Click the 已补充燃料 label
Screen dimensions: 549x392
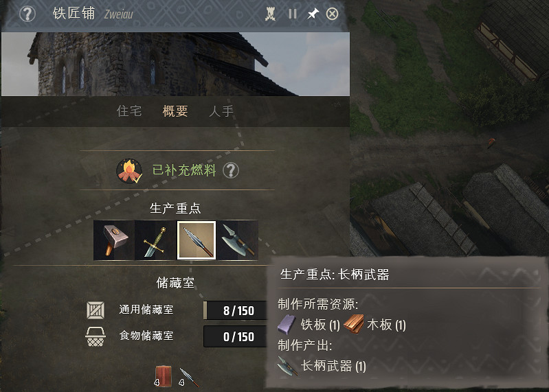click(x=184, y=170)
